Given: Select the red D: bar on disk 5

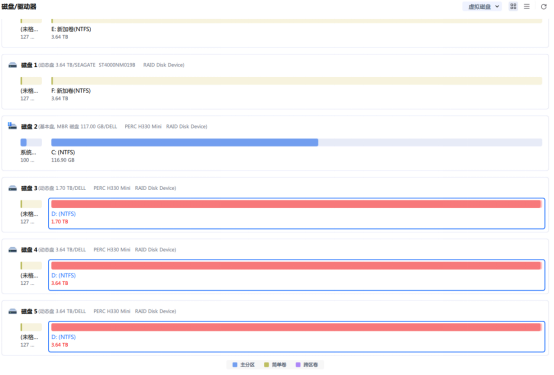Looking at the screenshot, I should tap(296, 327).
